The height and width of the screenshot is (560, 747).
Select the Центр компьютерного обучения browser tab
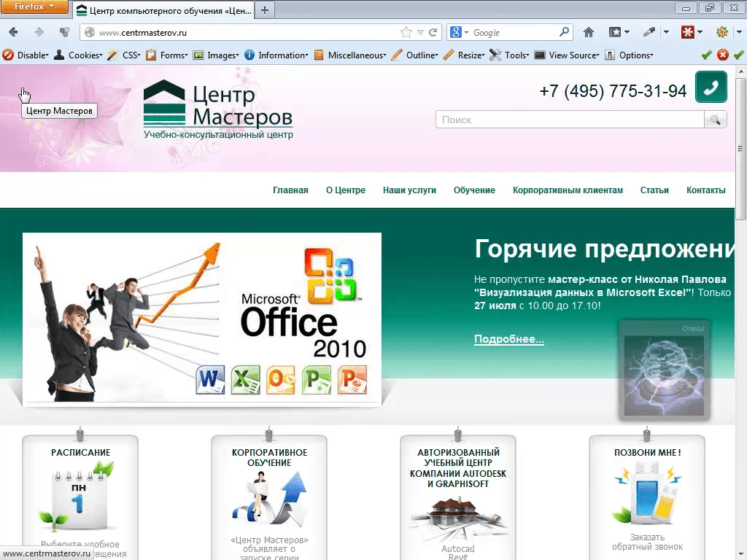(164, 10)
